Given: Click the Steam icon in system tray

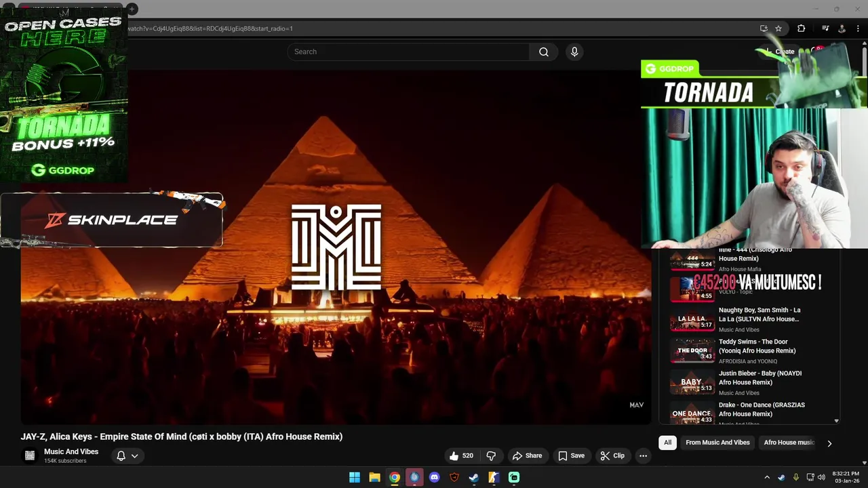Looking at the screenshot, I should (x=782, y=477).
